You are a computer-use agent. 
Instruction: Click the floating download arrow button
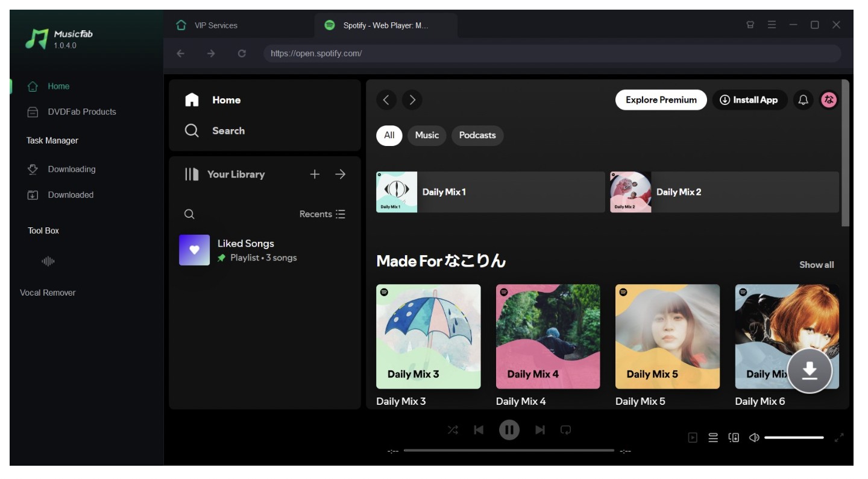810,371
